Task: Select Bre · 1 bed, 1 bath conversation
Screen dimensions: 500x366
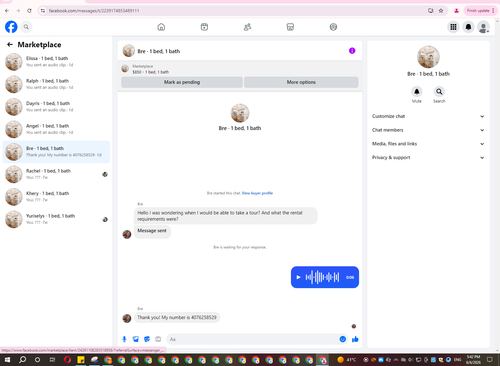Action: click(56, 152)
